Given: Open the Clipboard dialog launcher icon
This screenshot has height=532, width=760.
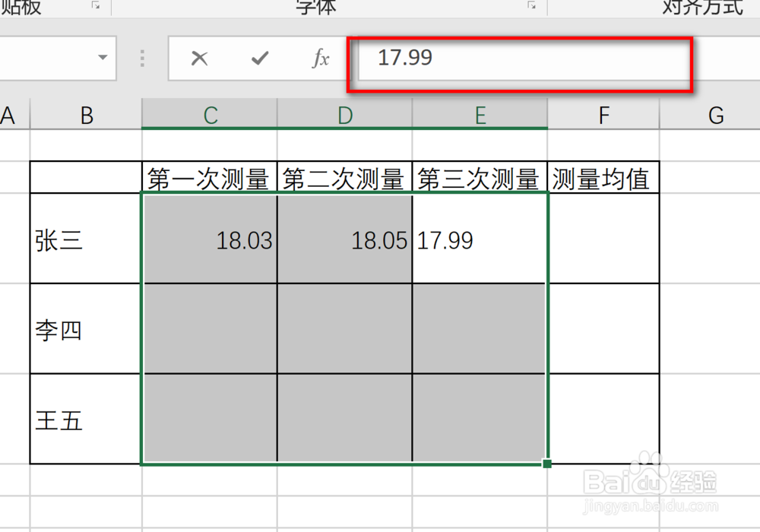Looking at the screenshot, I should pos(97,6).
